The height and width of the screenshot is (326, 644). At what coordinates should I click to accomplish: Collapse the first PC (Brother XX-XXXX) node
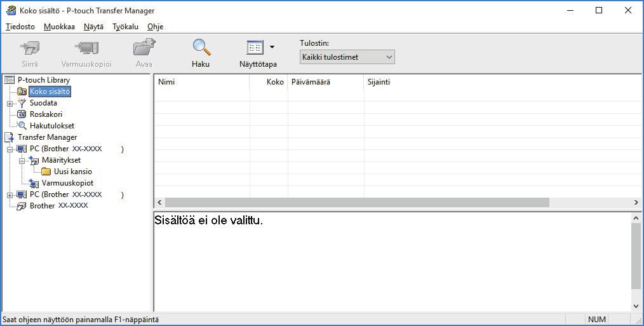click(x=10, y=149)
